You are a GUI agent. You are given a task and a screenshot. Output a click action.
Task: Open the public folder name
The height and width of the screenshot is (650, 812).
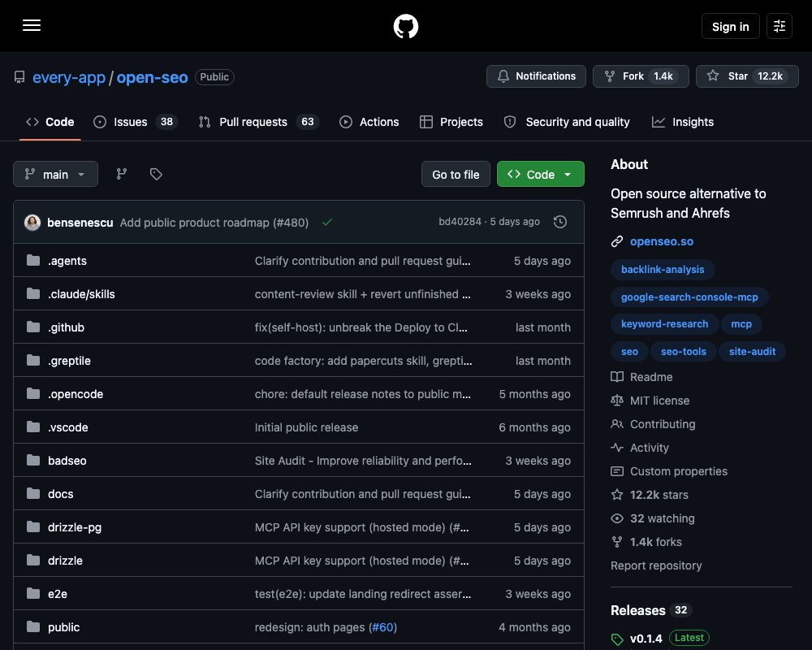[x=63, y=627]
